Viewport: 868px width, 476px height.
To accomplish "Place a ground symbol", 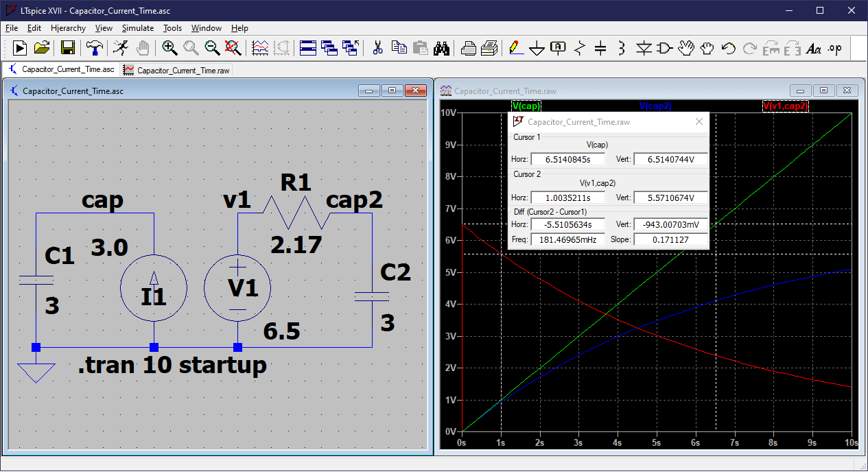I will pos(537,48).
